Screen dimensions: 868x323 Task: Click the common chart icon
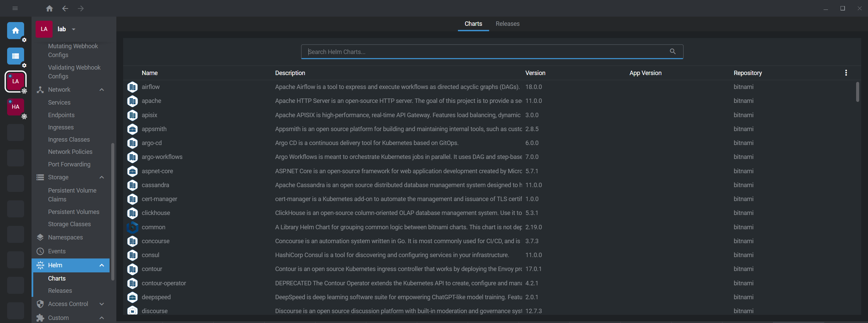(132, 227)
